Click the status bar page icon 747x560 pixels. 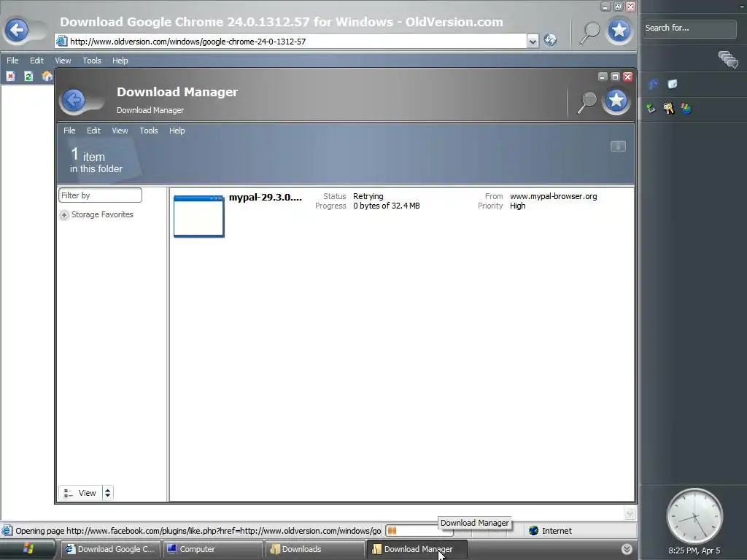pos(7,531)
